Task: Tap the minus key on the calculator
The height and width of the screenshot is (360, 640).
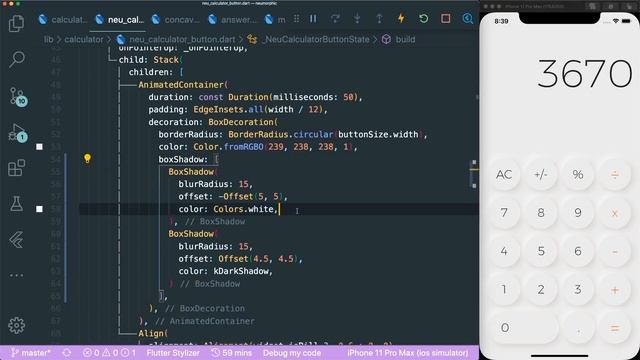Action: pyautogui.click(x=615, y=251)
